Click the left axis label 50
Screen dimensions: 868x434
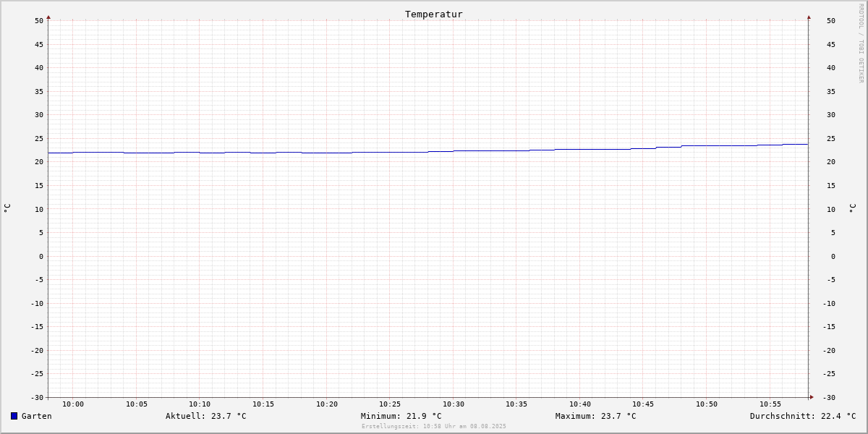39,21
